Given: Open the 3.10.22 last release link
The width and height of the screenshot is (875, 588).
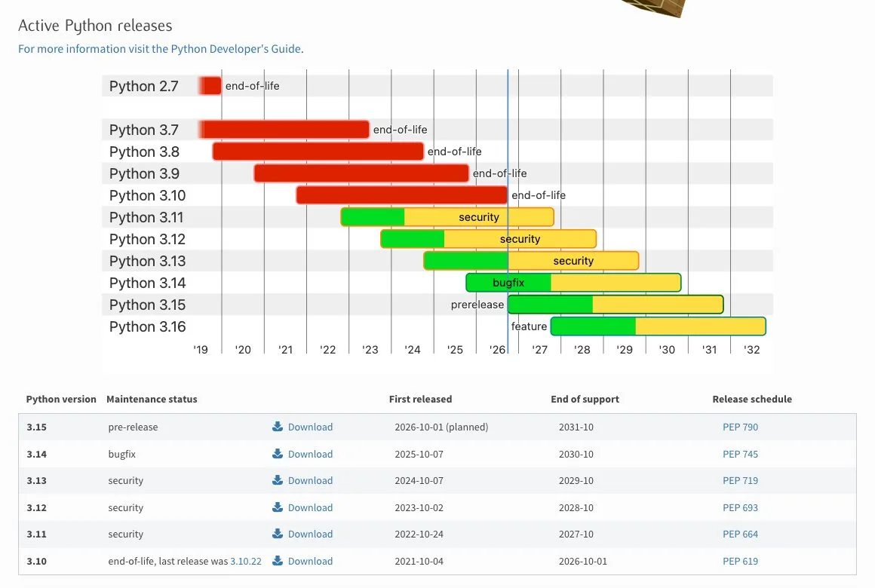Looking at the screenshot, I should pyautogui.click(x=246, y=561).
